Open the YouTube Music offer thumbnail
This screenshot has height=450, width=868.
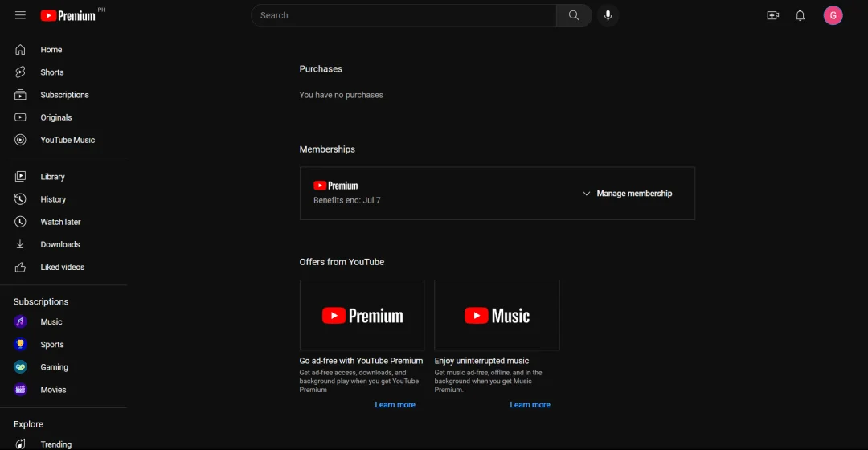click(497, 315)
